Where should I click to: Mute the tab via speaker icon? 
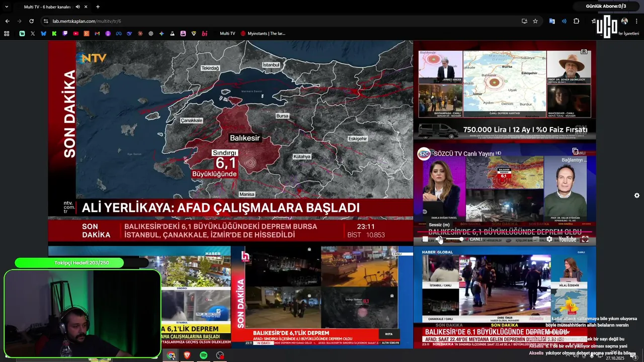coord(78,7)
